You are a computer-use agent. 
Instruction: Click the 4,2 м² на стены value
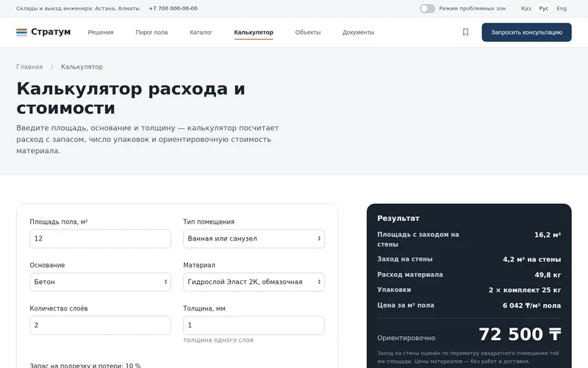(531, 260)
